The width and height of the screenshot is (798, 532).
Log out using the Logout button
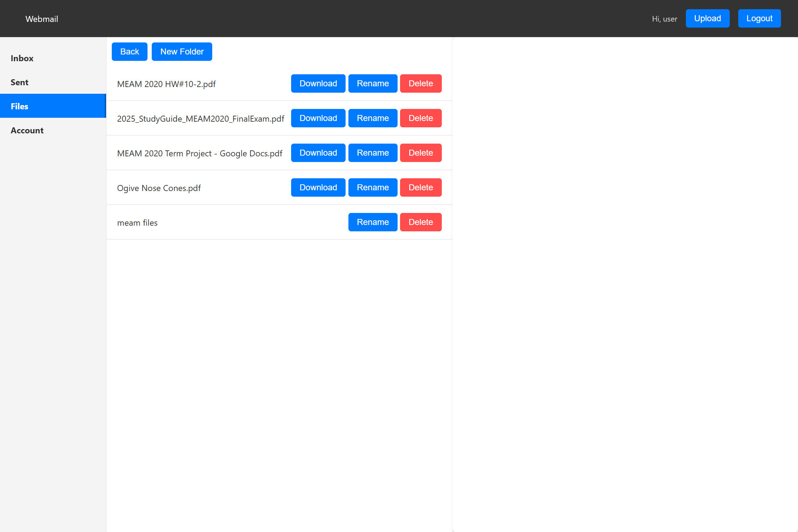point(759,18)
